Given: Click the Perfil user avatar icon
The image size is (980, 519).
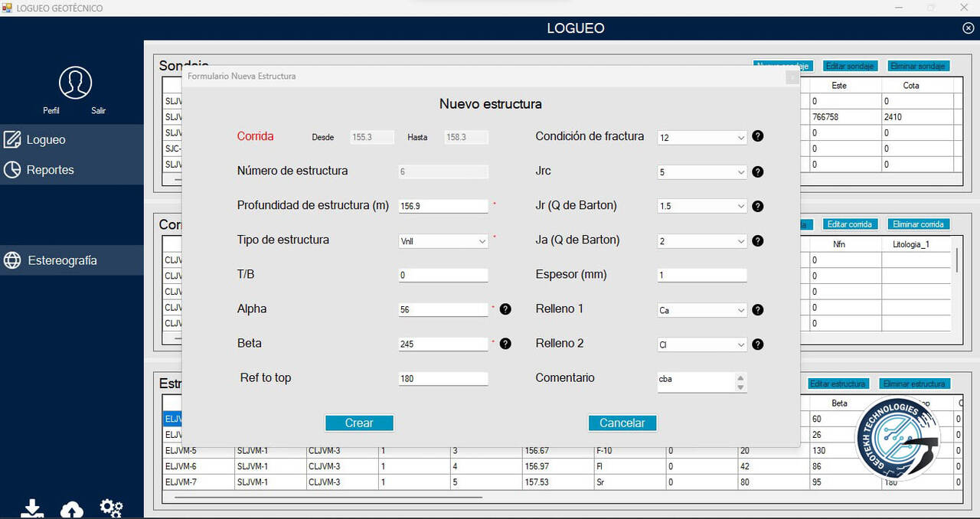Looking at the screenshot, I should (75, 83).
